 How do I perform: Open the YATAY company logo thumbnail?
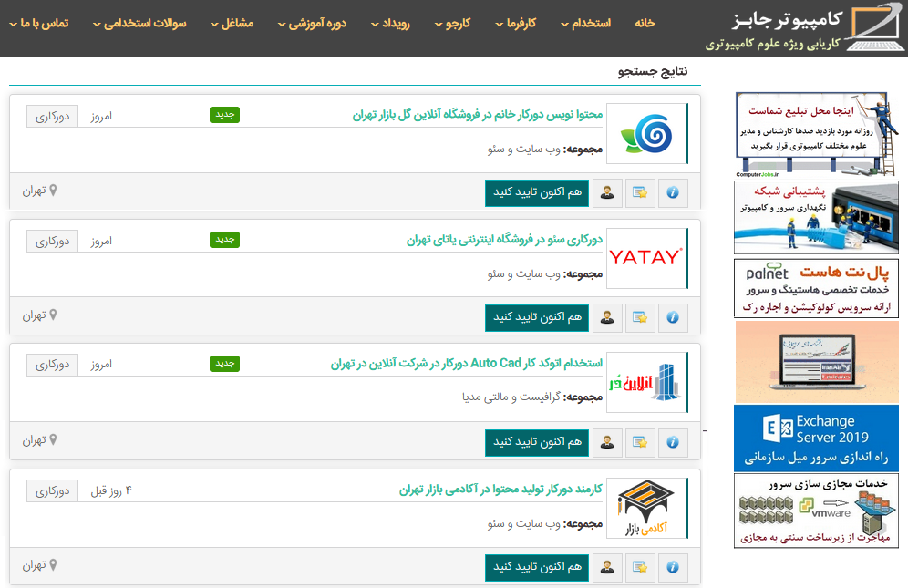(x=647, y=258)
